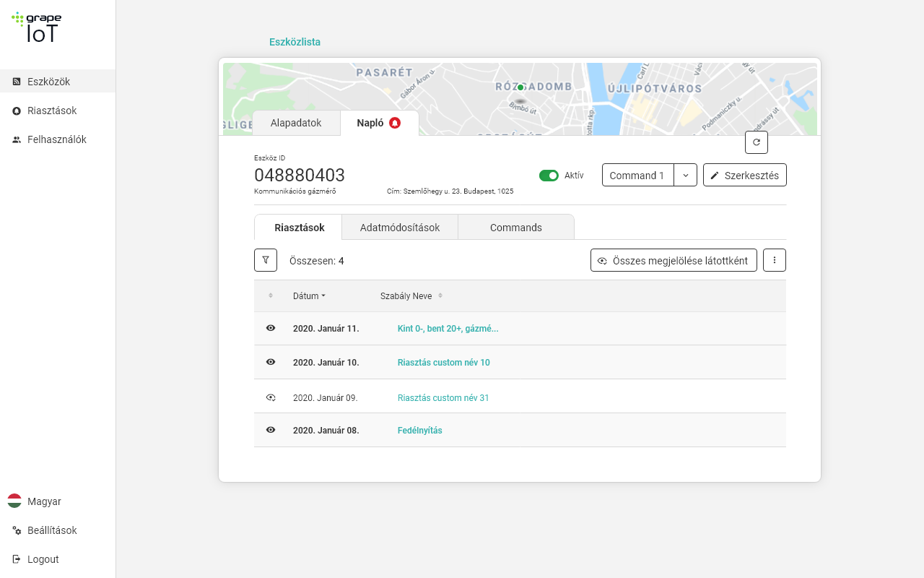Open the filter funnel button

click(x=266, y=260)
